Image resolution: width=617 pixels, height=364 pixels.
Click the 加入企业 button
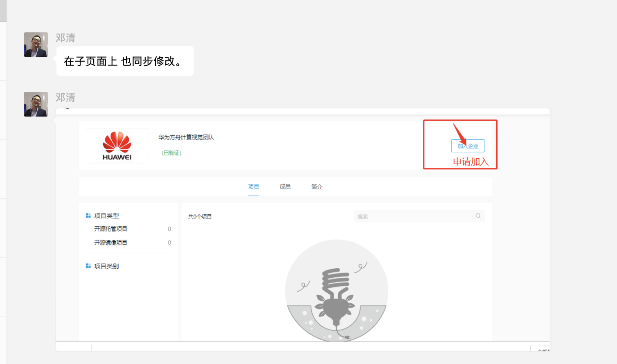click(468, 146)
